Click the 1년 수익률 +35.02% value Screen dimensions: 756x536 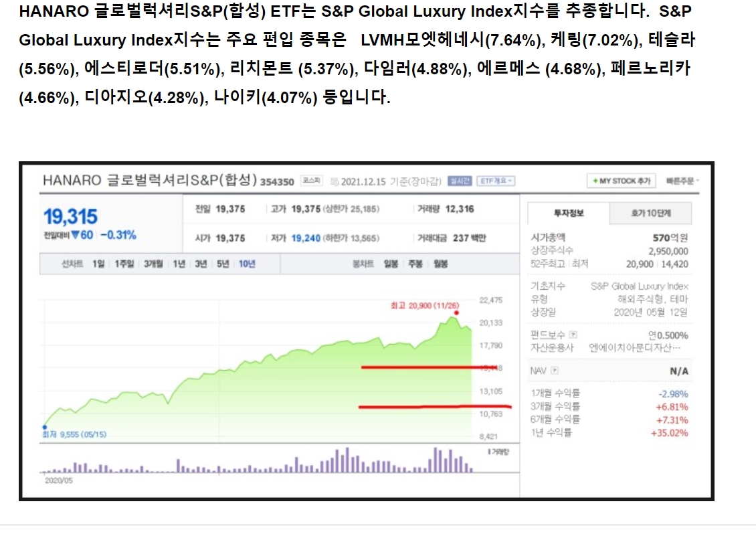pyautogui.click(x=669, y=433)
